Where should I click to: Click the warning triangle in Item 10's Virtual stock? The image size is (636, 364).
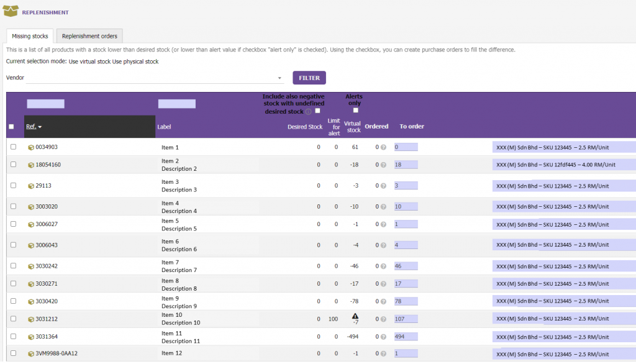(x=356, y=316)
